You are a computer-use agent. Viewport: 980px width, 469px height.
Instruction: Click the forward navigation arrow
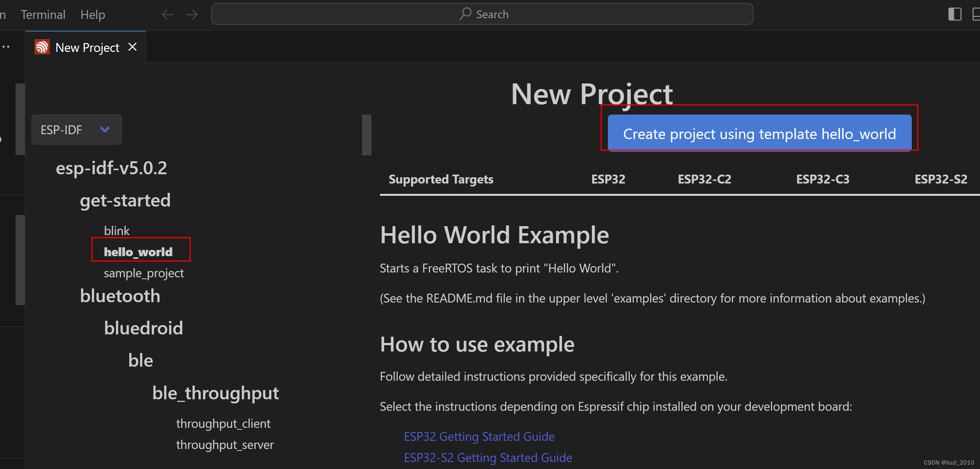pyautogui.click(x=192, y=14)
